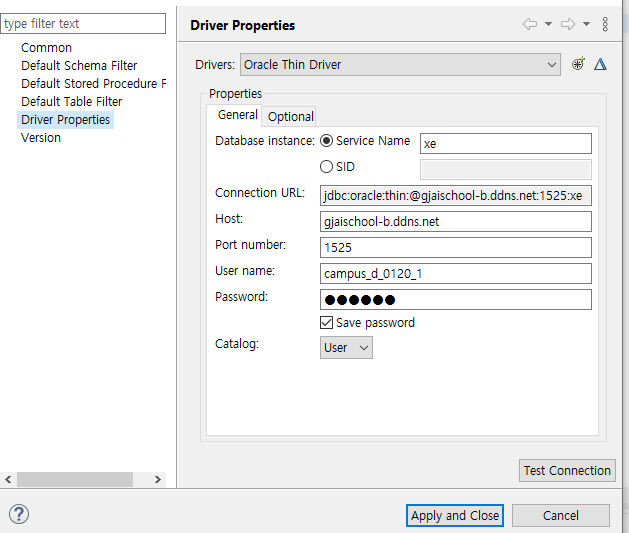Image resolution: width=629 pixels, height=533 pixels.
Task: Select Driver Properties tree item
Action: coord(65,120)
